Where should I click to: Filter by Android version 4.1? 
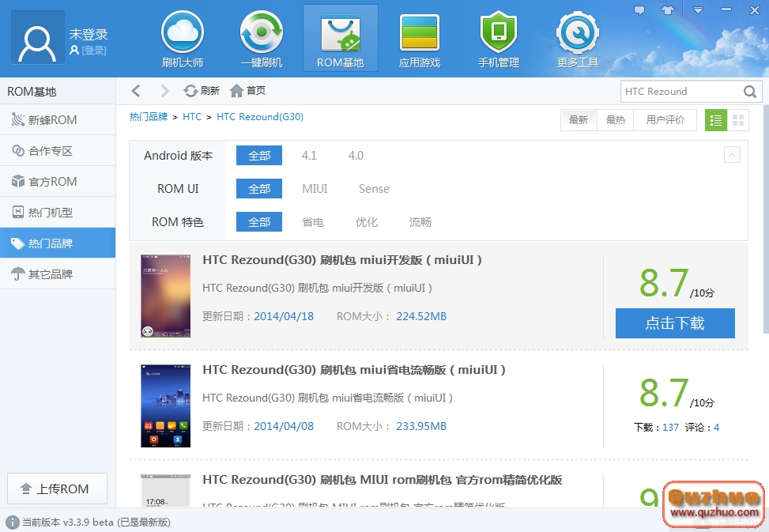click(x=309, y=155)
